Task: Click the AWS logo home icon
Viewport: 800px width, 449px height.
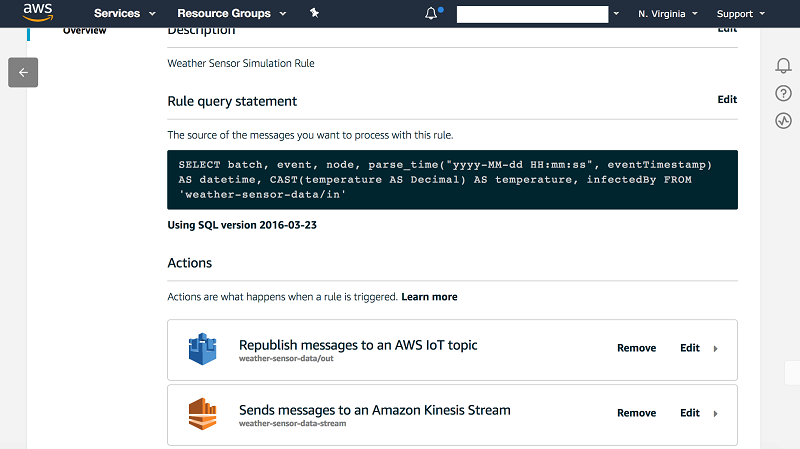Action: click(x=38, y=14)
